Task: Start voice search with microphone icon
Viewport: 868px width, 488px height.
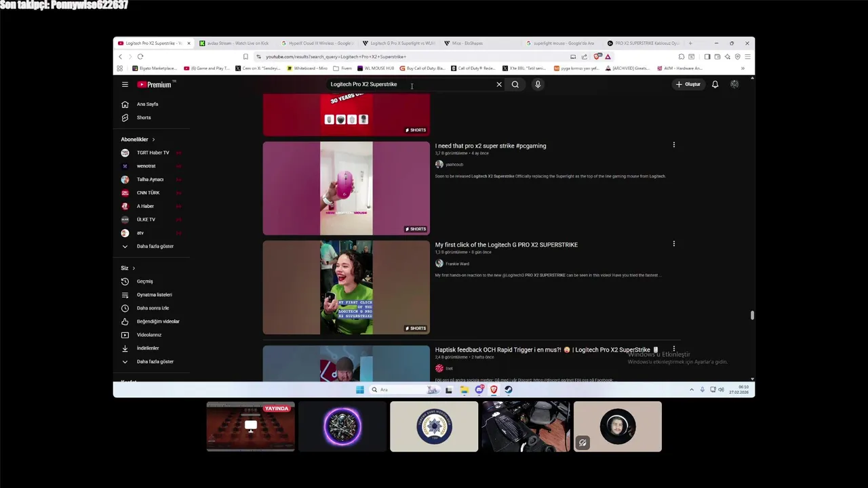Action: coord(538,85)
